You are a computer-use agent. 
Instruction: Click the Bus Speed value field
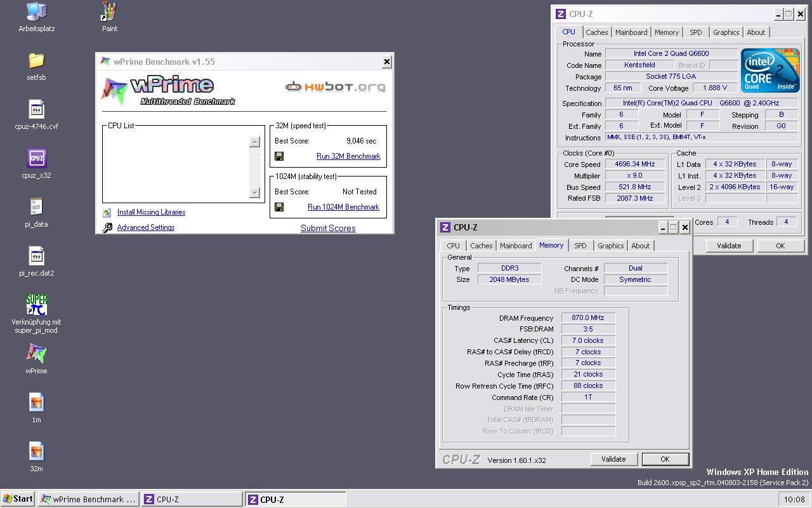pyautogui.click(x=635, y=187)
